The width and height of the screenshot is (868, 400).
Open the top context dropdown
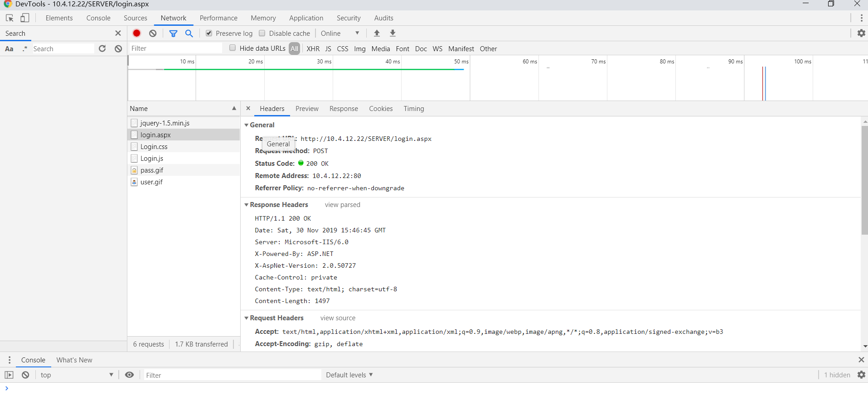76,375
